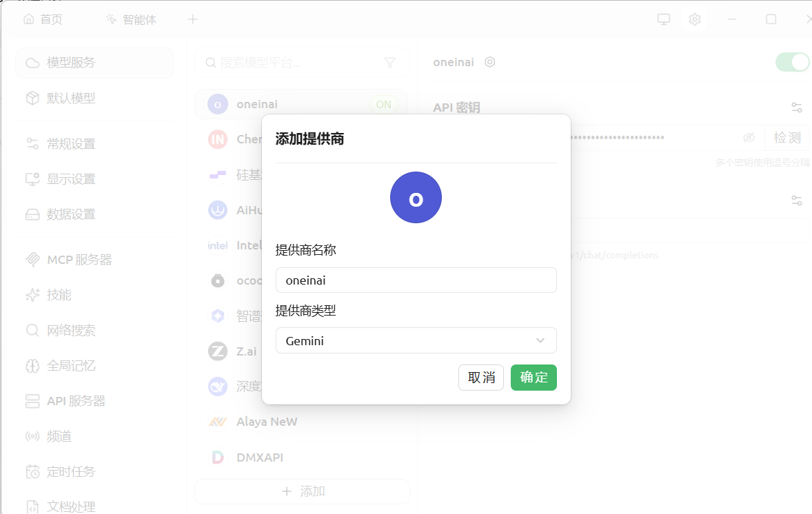Click the ON badge on oneinai row
Viewport: 812px width, 514px height.
384,105
